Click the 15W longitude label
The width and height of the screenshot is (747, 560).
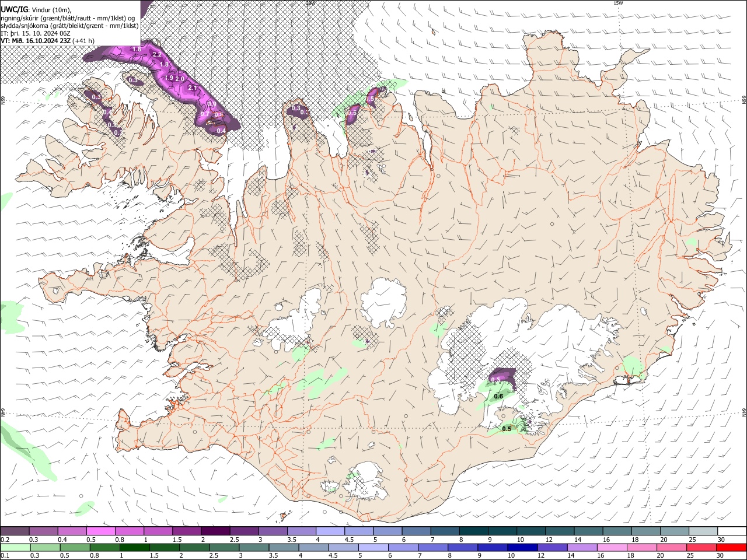pyautogui.click(x=618, y=3)
